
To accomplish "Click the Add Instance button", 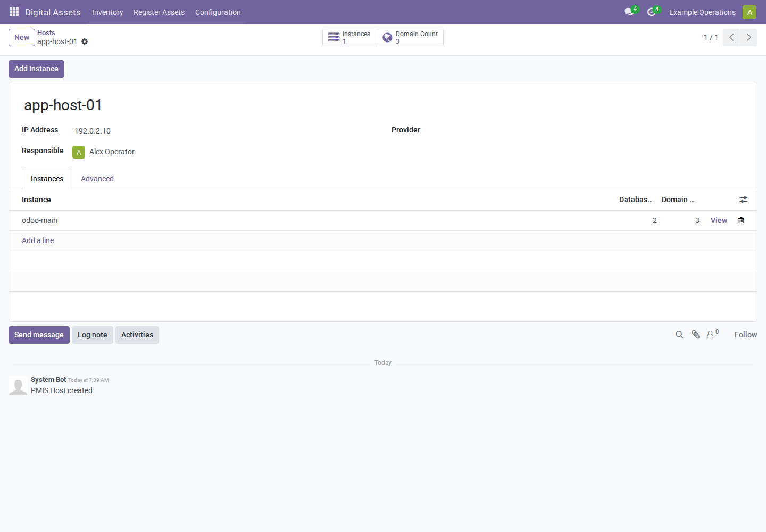I will point(36,69).
